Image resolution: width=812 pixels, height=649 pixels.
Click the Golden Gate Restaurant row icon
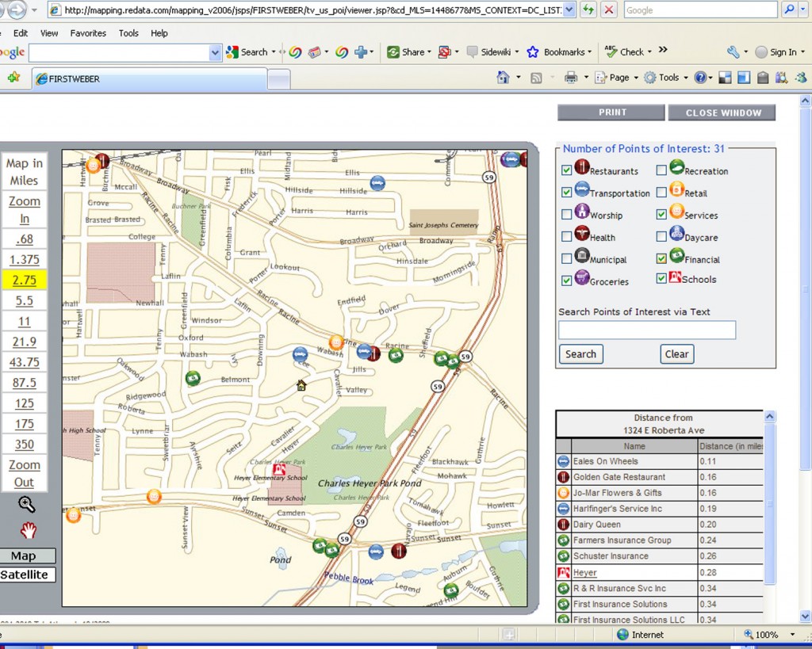[x=563, y=477]
